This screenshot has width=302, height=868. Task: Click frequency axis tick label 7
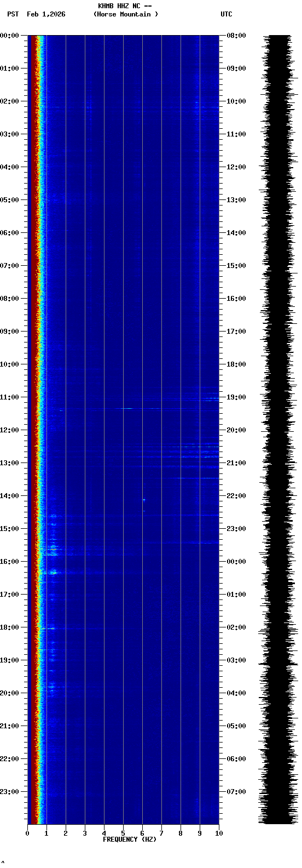coord(161,833)
